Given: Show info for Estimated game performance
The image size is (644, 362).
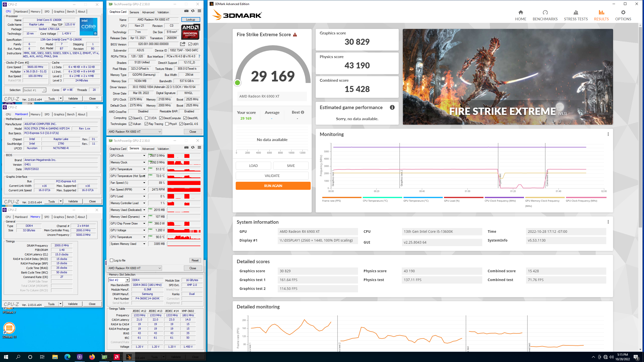Looking at the screenshot, I should click(392, 108).
